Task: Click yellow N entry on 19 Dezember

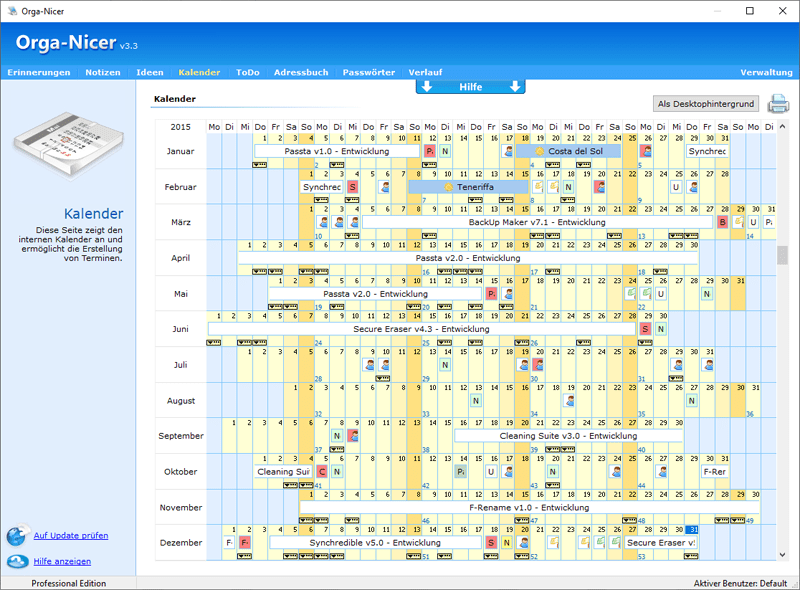Action: point(507,543)
